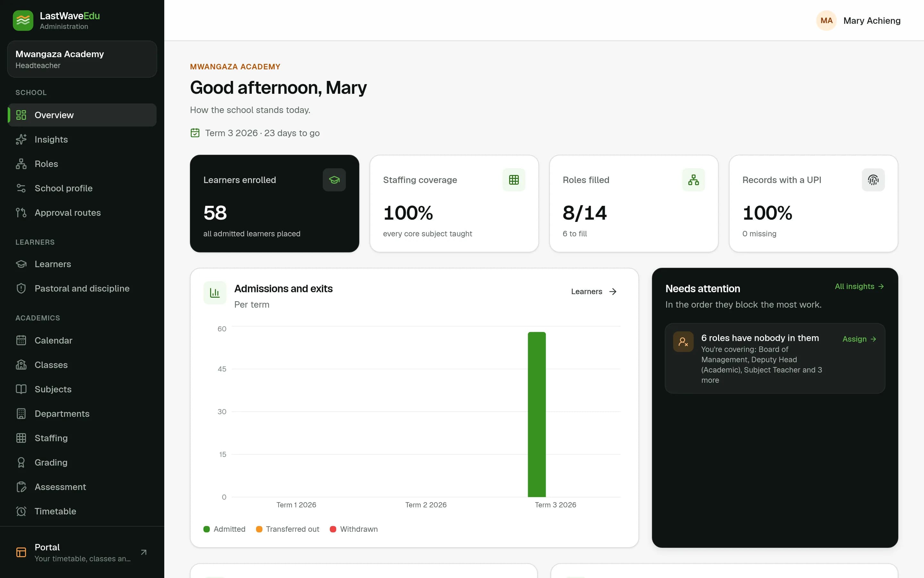
Task: Open Assessment from the sidebar
Action: tap(82, 487)
